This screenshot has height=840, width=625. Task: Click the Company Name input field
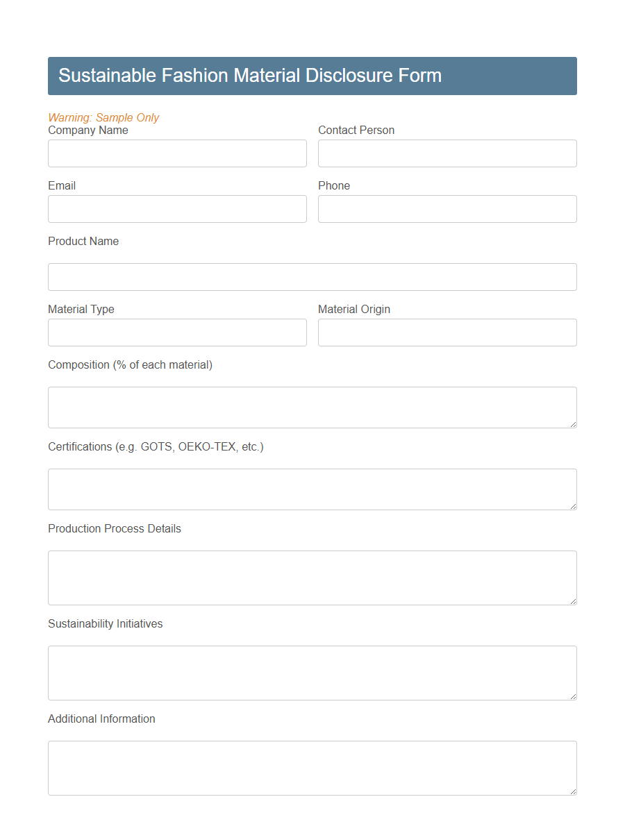pyautogui.click(x=177, y=153)
